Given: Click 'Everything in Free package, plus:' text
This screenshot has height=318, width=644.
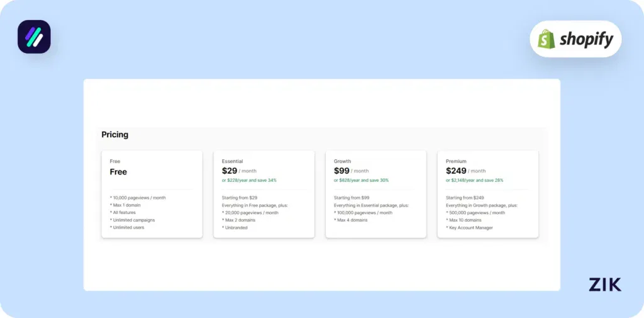Looking at the screenshot, I should (255, 205).
